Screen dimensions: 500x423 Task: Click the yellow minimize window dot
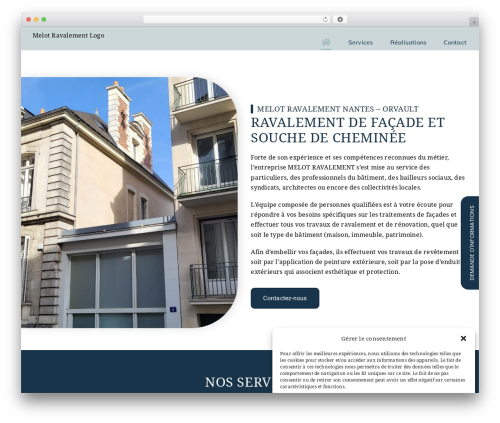[36, 19]
